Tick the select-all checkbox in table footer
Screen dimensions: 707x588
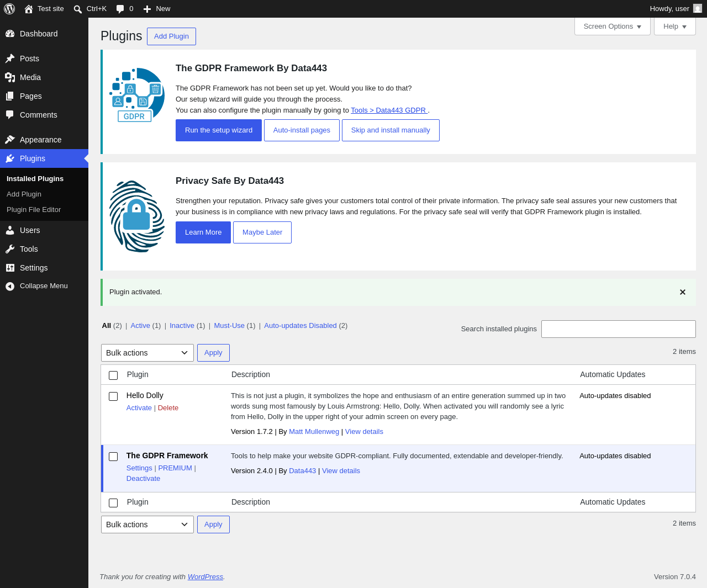coord(113,503)
